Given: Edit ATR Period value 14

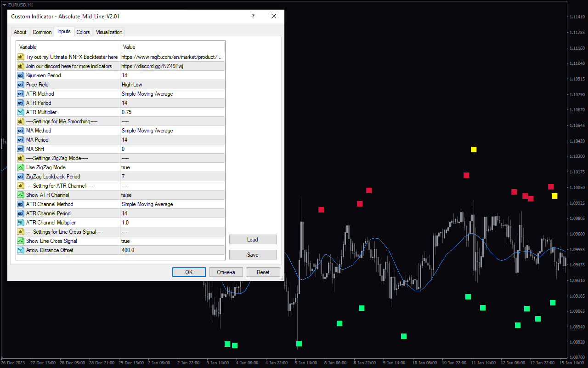Looking at the screenshot, I should point(172,103).
